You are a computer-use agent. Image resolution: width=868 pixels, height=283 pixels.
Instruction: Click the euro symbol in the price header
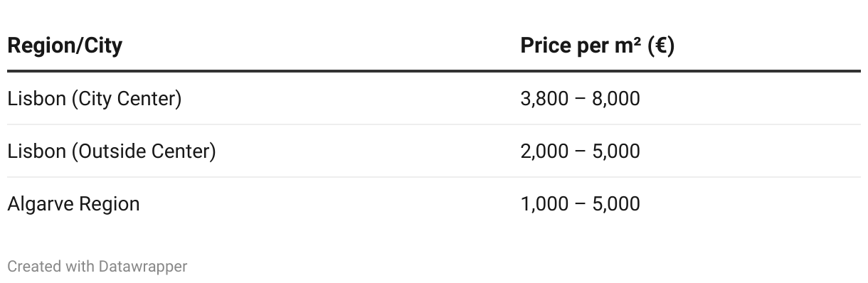[661, 46]
